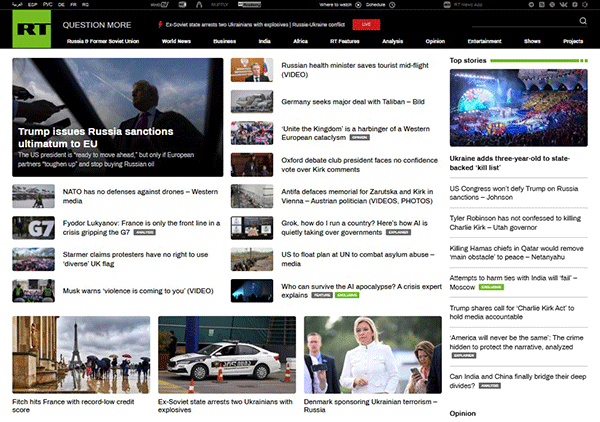Click the Eiffel Tower rainy photo
Screen dimensions: 600x422
(81, 355)
